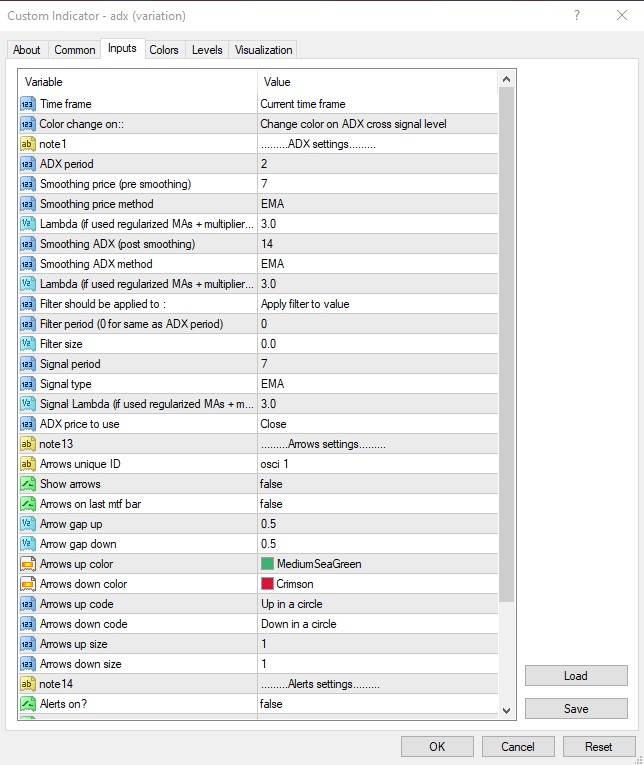Click the boolean icon beside Show arrows
The image size is (644, 765).
[28, 484]
